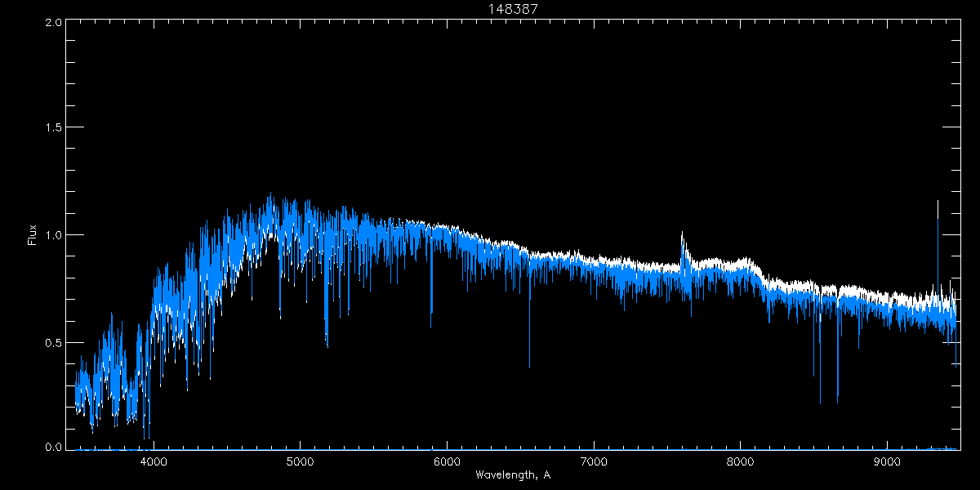980x490 pixels.
Task: Click the Flux y-axis label
Action: tap(33, 235)
